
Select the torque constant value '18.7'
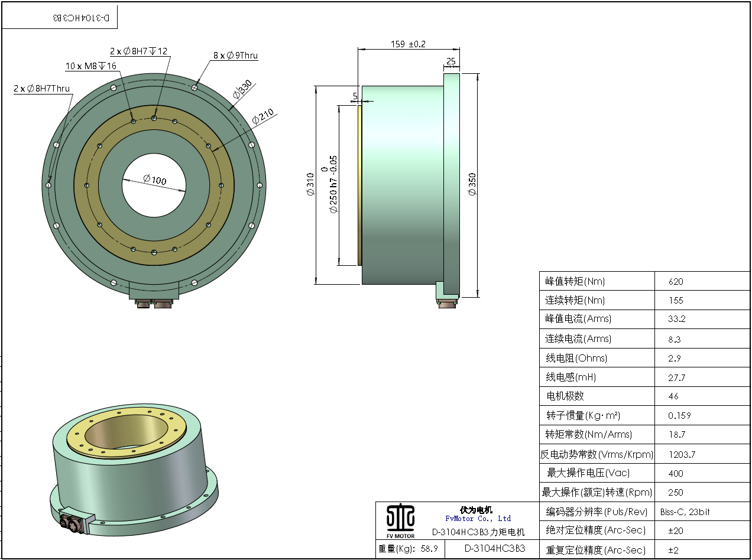677,435
